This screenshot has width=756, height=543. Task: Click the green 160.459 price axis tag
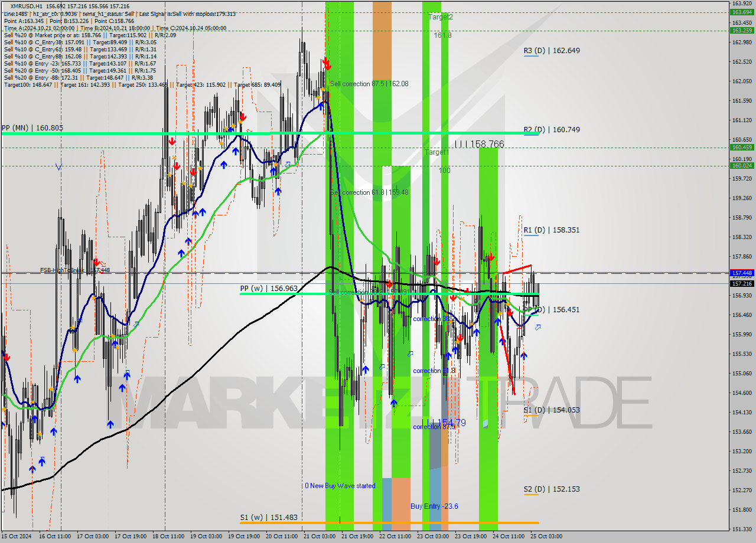click(742, 147)
